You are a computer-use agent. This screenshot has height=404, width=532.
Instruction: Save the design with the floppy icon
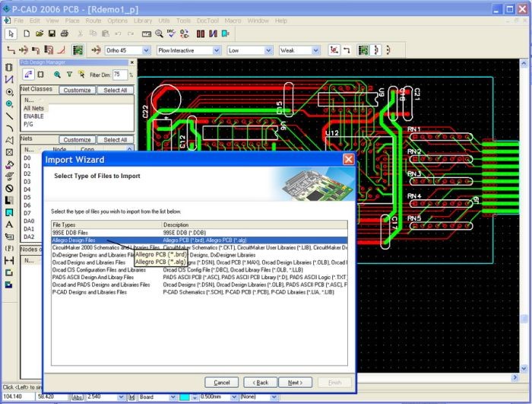click(52, 33)
